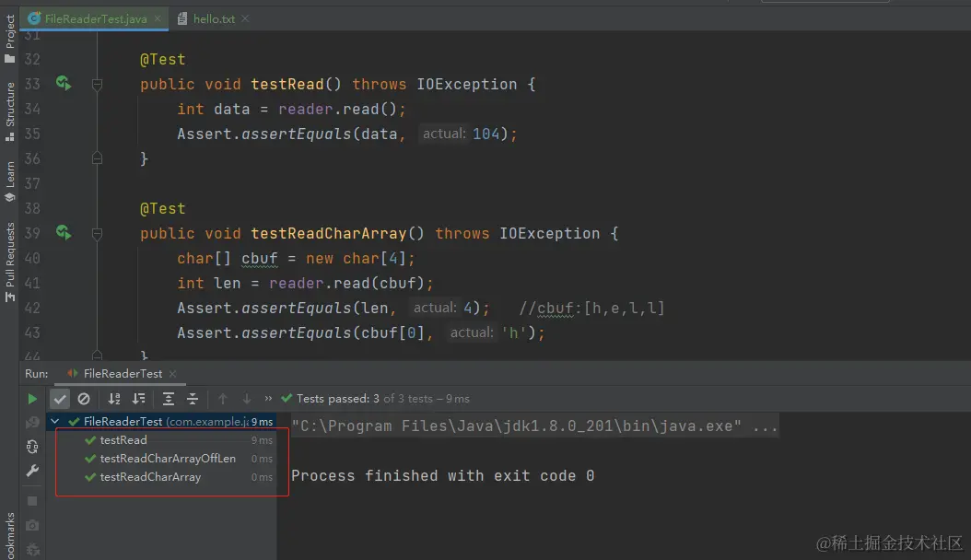Open the Learn tool window

coord(9,181)
